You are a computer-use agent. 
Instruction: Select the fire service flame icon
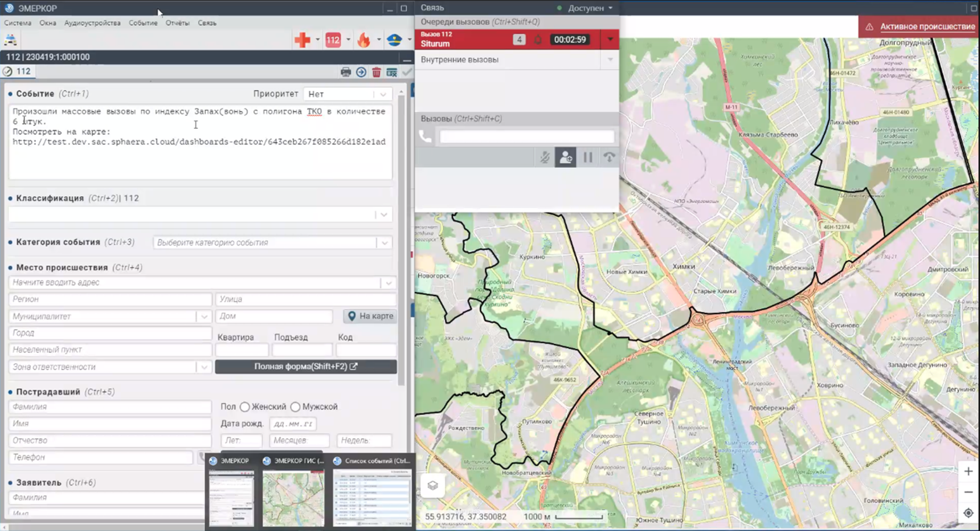tap(363, 40)
